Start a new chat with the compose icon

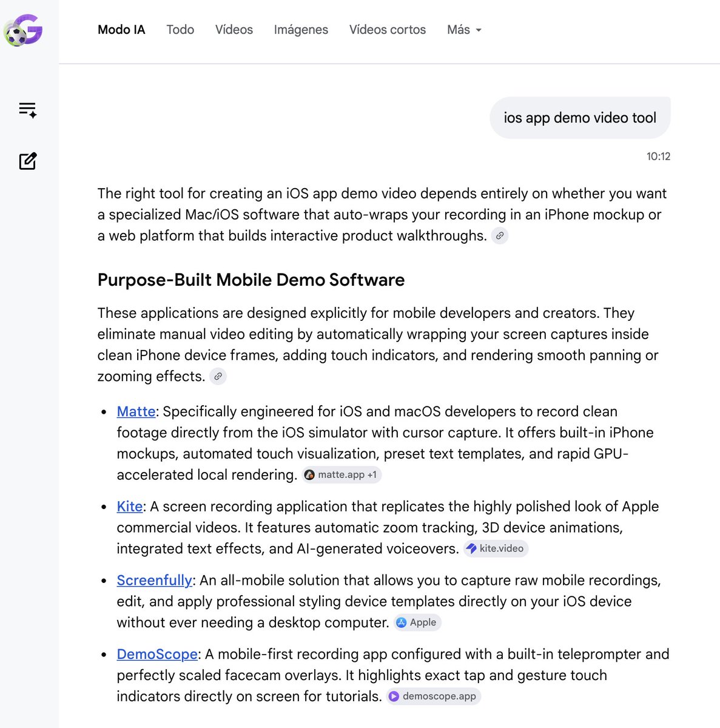[x=28, y=161]
